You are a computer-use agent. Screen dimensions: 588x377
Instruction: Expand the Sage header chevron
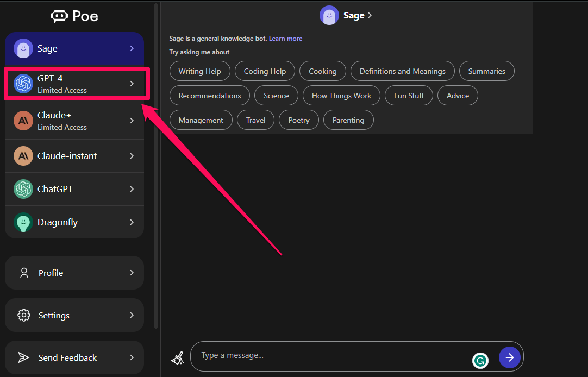click(x=370, y=15)
